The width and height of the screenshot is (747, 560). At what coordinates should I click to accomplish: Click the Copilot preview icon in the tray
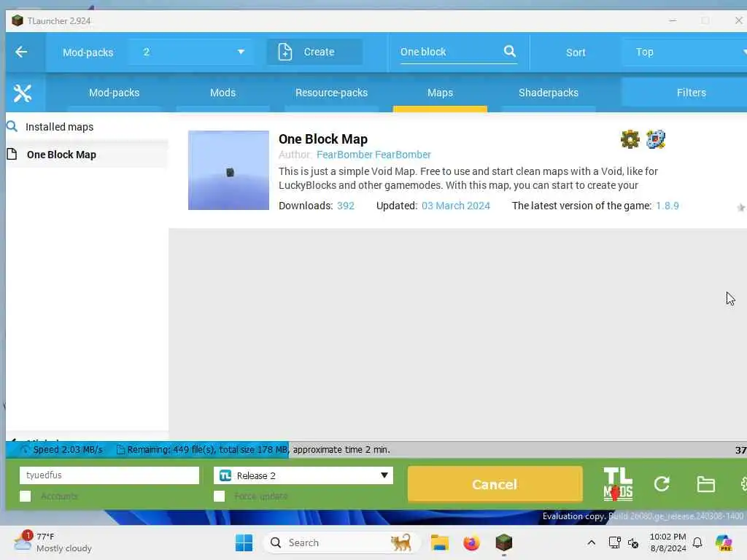click(x=724, y=542)
